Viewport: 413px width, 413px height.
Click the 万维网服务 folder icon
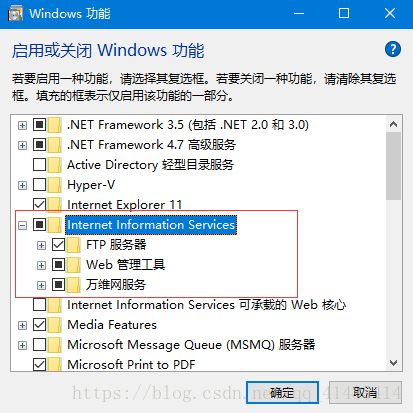(x=73, y=285)
